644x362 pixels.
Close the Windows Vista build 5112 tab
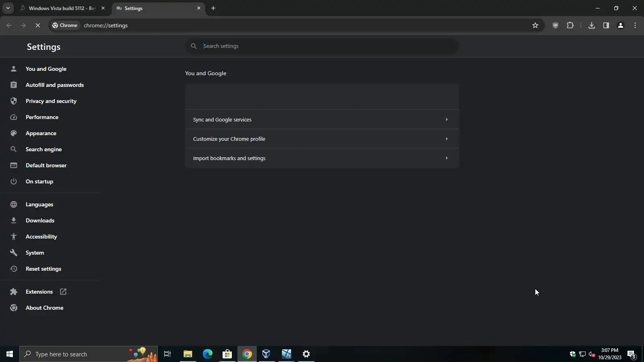[x=103, y=8]
